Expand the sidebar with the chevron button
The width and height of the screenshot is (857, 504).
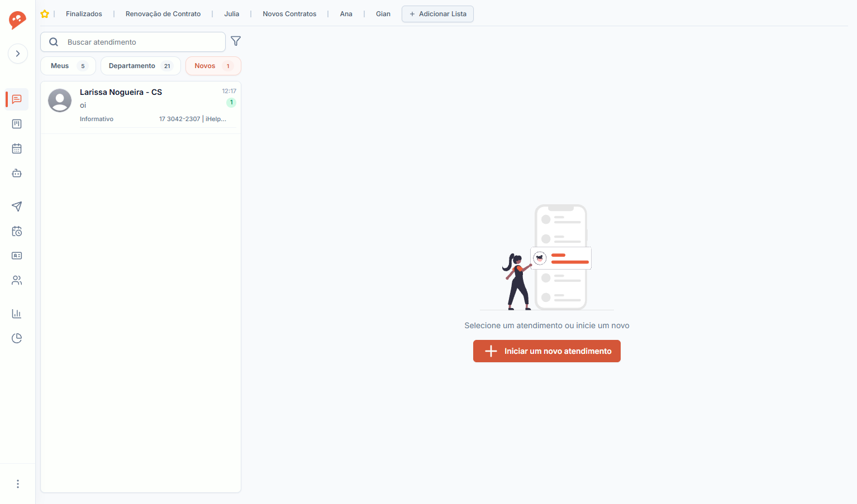(18, 54)
